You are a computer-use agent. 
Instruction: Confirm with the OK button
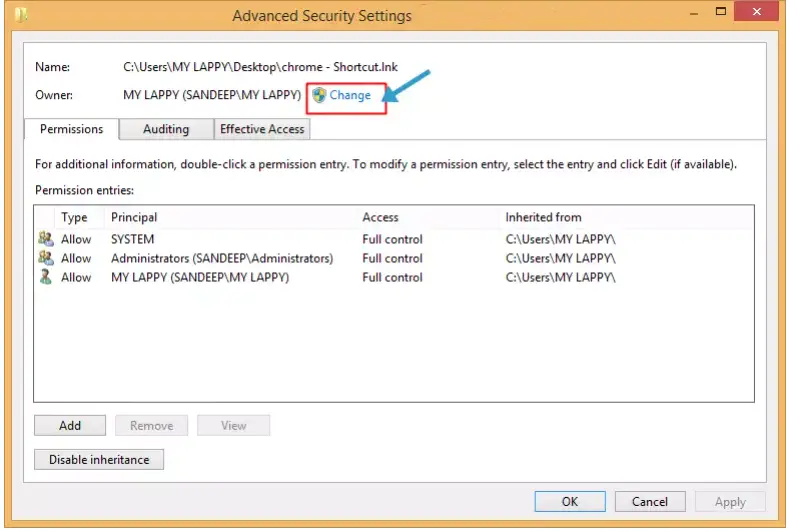coord(570,502)
